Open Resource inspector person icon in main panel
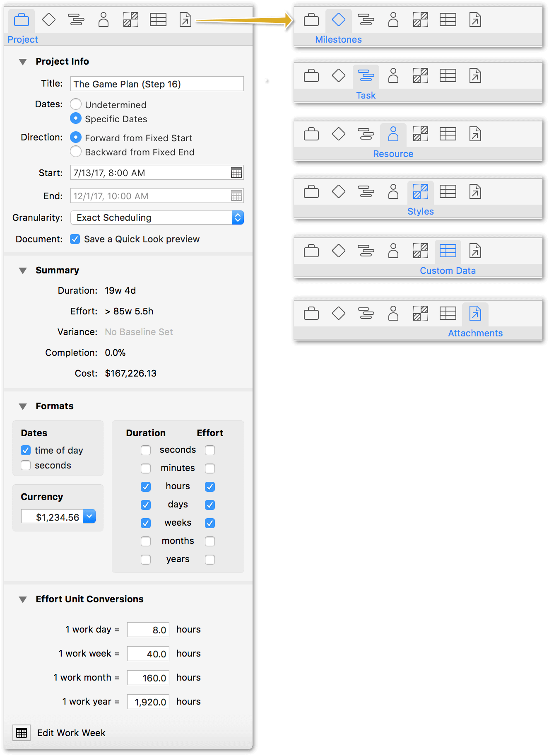The width and height of the screenshot is (549, 756). [104, 19]
